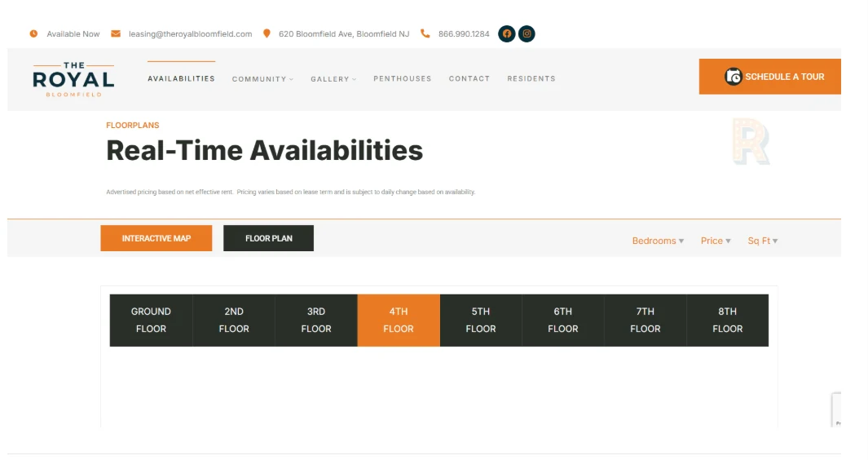Click the Floor Plan button
The image size is (868, 460).
coord(268,238)
